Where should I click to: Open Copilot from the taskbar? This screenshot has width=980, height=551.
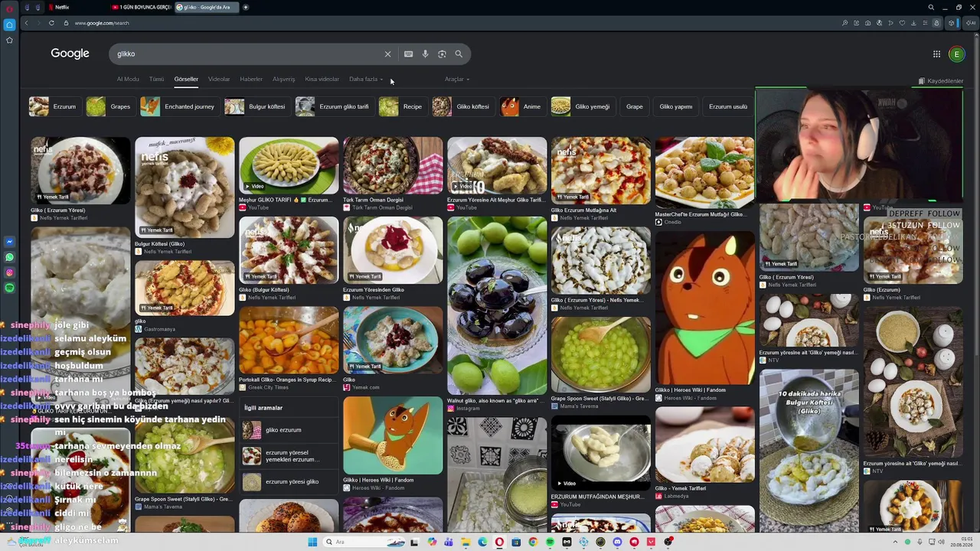click(x=432, y=542)
